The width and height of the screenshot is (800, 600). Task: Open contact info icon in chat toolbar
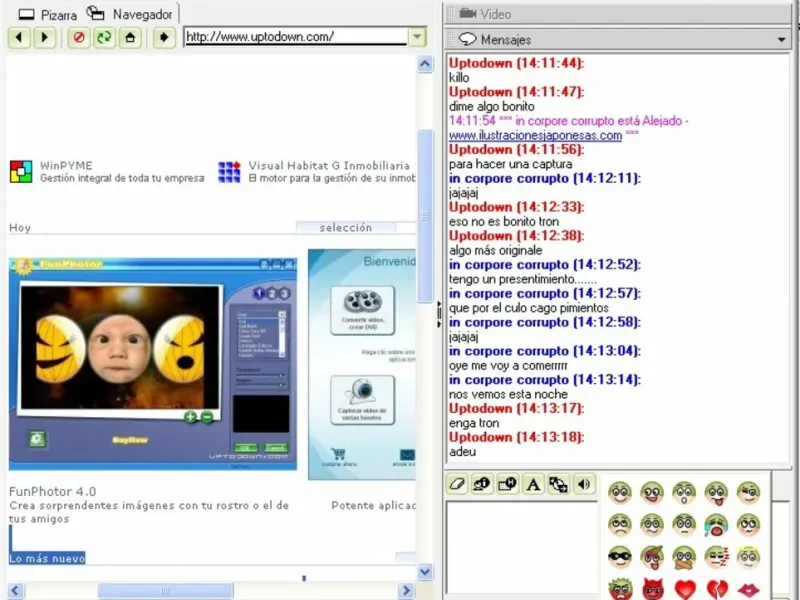[482, 484]
